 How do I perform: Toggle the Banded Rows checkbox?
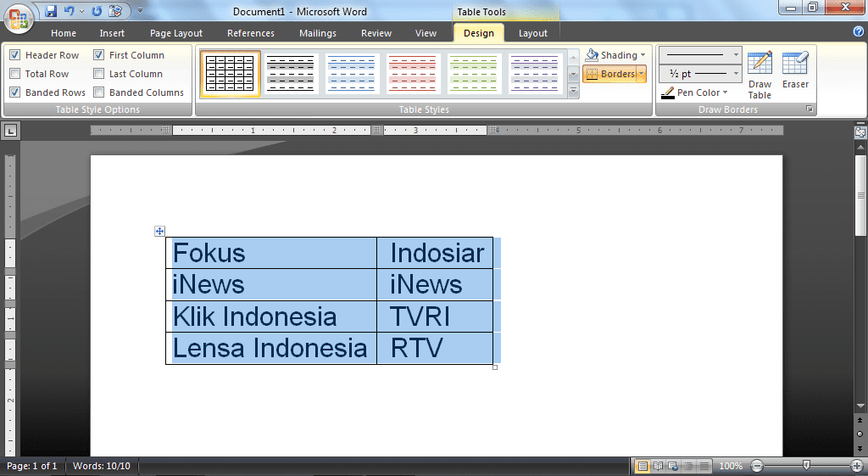click(15, 92)
